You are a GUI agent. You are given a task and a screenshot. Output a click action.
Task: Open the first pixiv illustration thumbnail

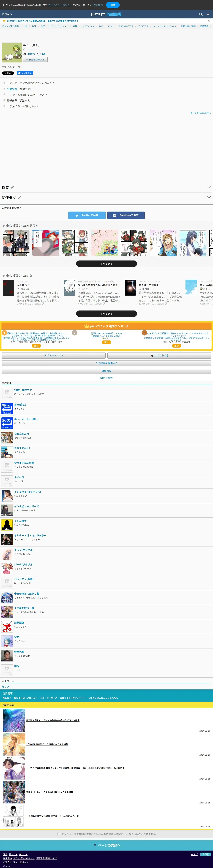[x=16, y=243]
